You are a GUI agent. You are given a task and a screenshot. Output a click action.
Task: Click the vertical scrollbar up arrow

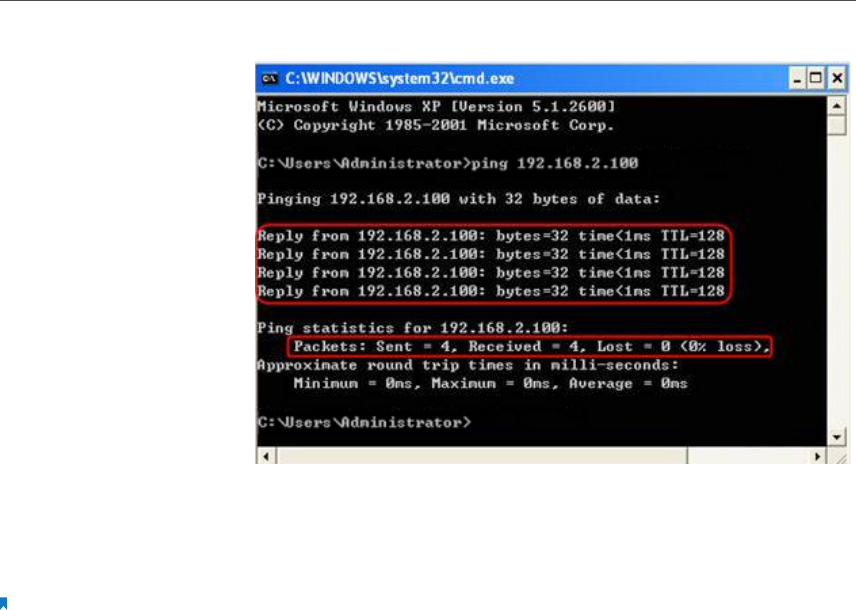coord(836,105)
